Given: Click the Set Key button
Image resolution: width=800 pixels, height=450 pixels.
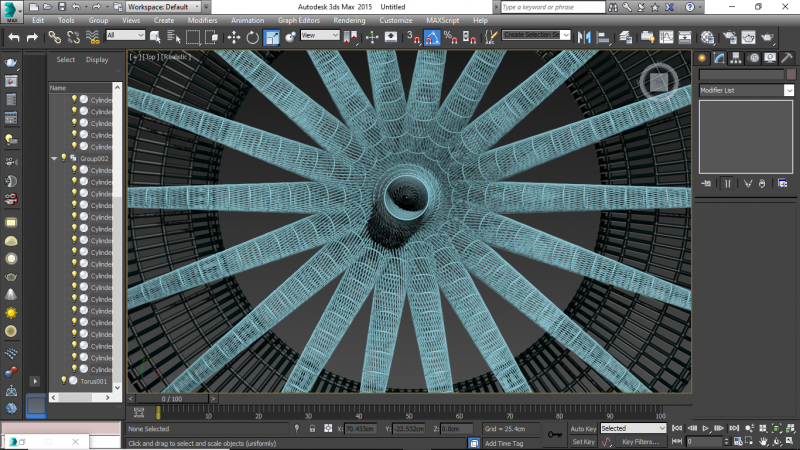Looking at the screenshot, I should [x=583, y=442].
